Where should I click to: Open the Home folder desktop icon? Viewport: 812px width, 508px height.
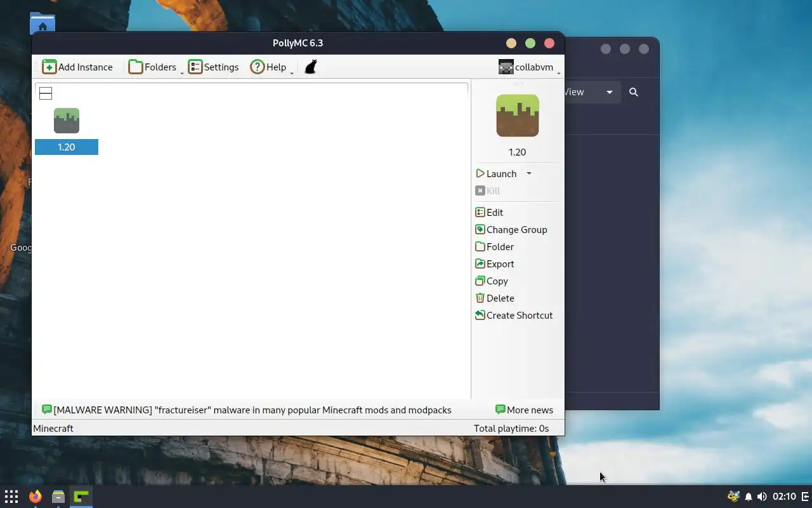pos(43,23)
